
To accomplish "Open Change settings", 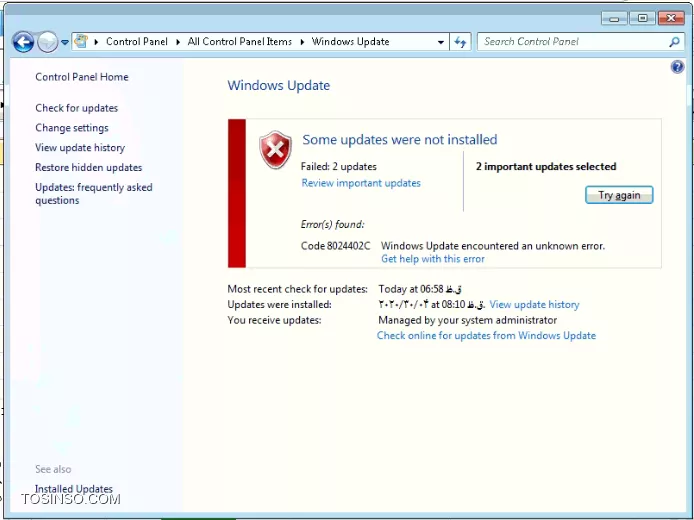I will (72, 128).
